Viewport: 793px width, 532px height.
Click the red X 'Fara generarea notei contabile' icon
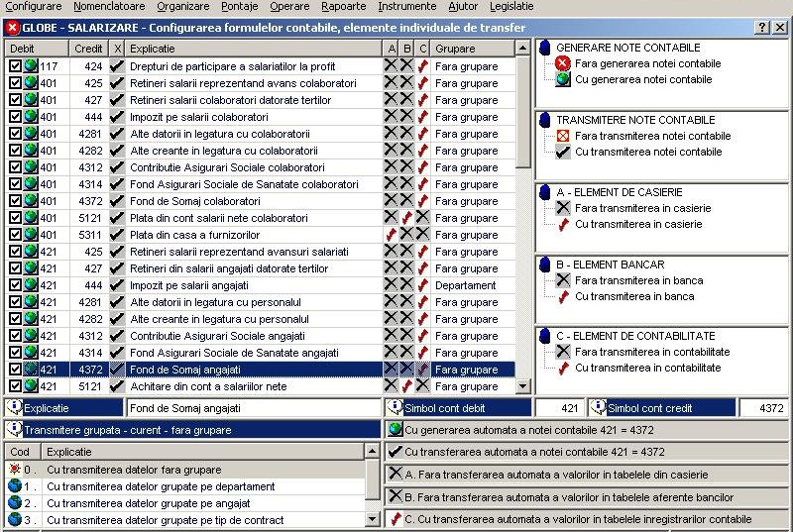click(x=563, y=63)
